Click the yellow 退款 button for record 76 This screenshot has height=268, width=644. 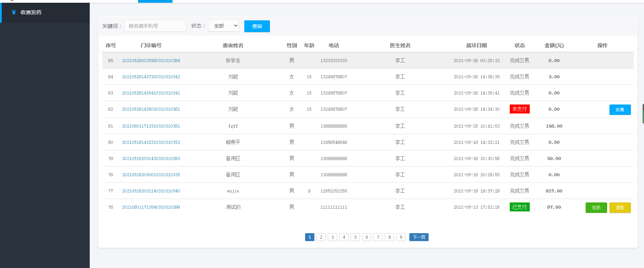(620, 208)
